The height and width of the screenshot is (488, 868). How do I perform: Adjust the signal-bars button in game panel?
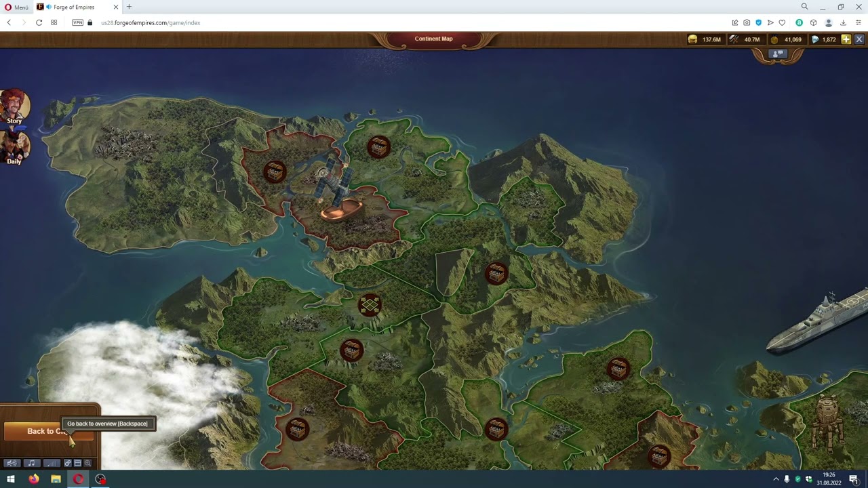coord(52,463)
